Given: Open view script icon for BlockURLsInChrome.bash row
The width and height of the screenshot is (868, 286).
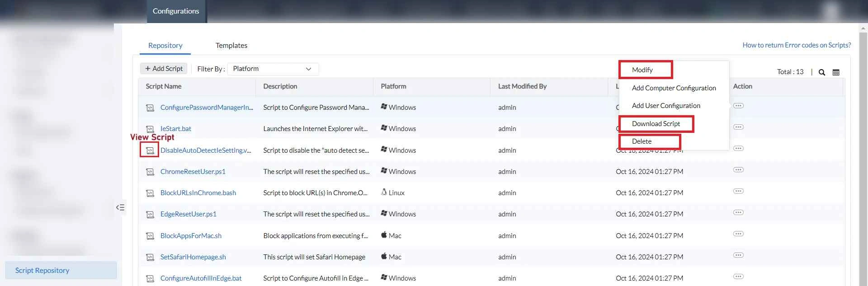Looking at the screenshot, I should click(x=150, y=193).
